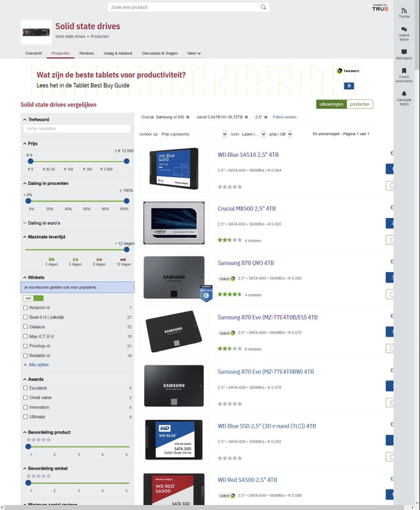
Task: Click the blue arrow on tablet banner
Action: [x=349, y=86]
